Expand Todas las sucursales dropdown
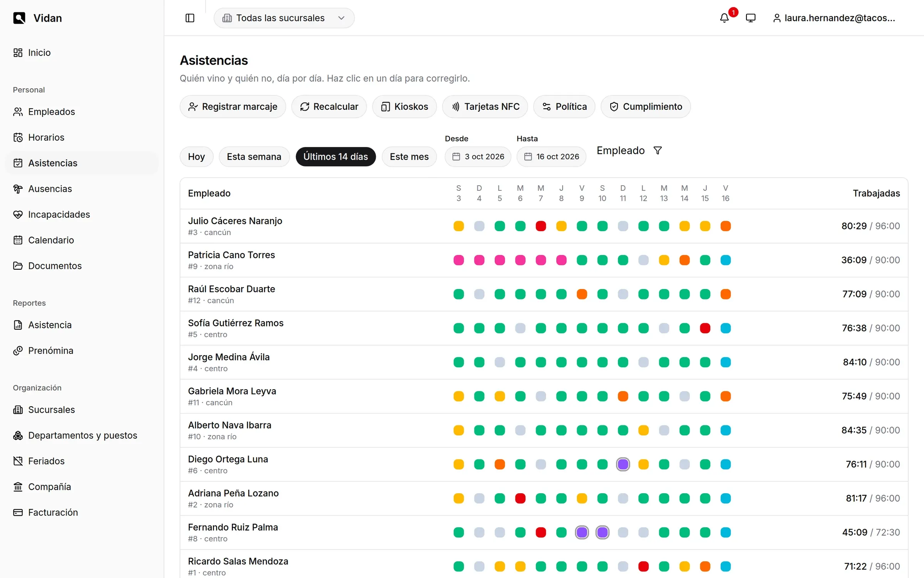924x578 pixels. coord(284,18)
